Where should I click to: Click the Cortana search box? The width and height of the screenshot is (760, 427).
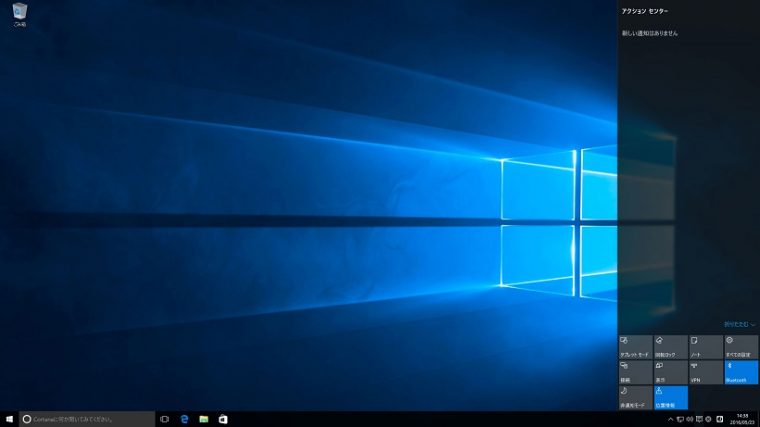pyautogui.click(x=87, y=419)
